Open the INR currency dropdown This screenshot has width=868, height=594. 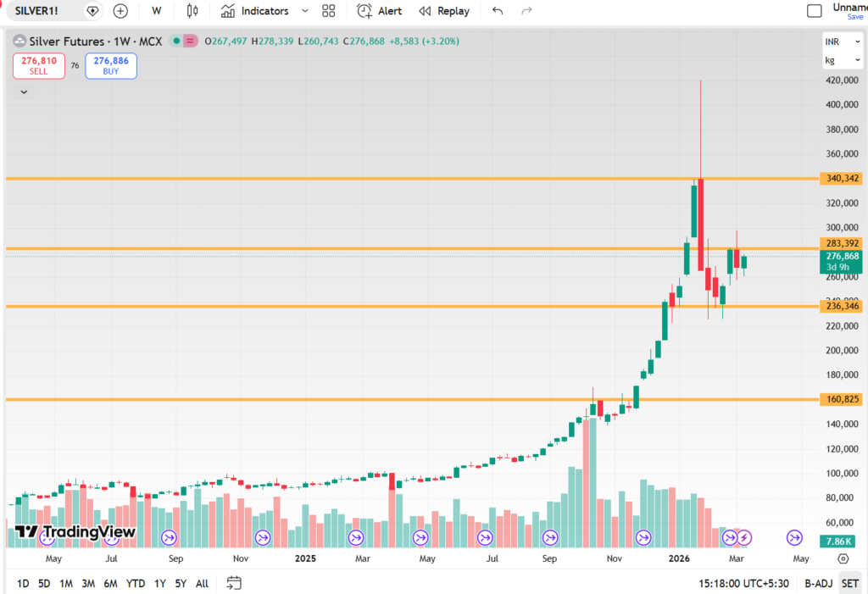(x=841, y=42)
